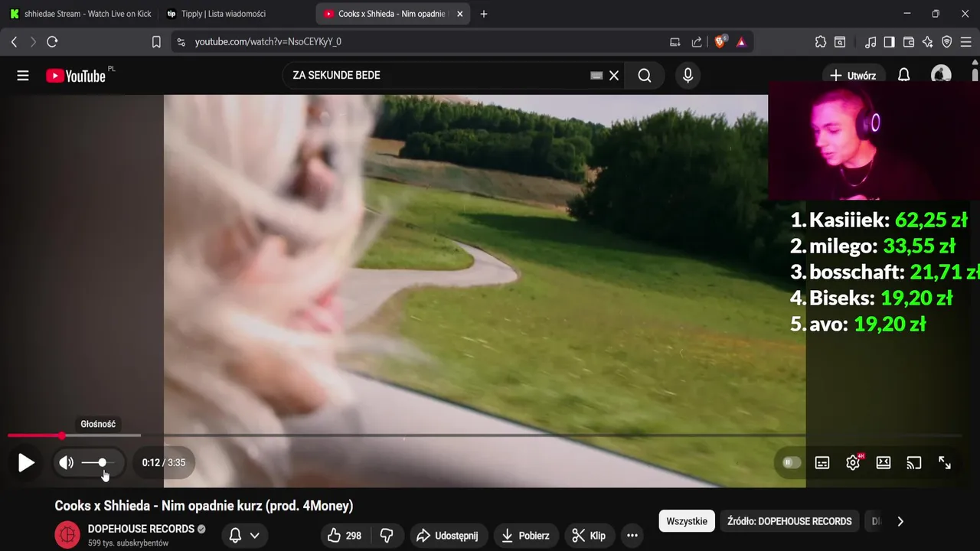Screen dimensions: 980x551
Task: Create a clip with Klip button
Action: 590,535
